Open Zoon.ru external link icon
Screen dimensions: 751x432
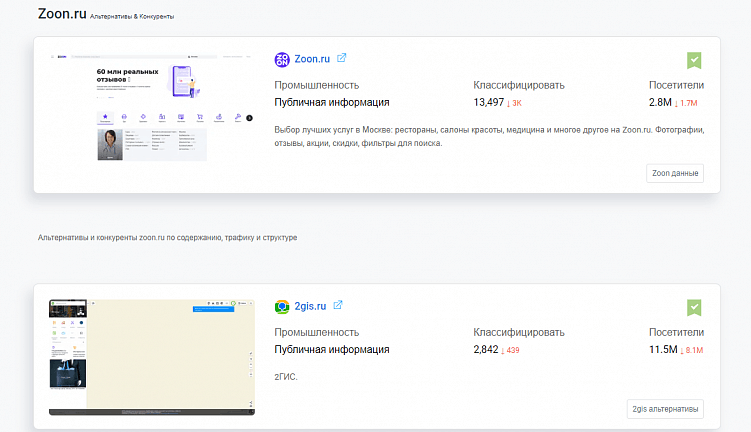341,58
